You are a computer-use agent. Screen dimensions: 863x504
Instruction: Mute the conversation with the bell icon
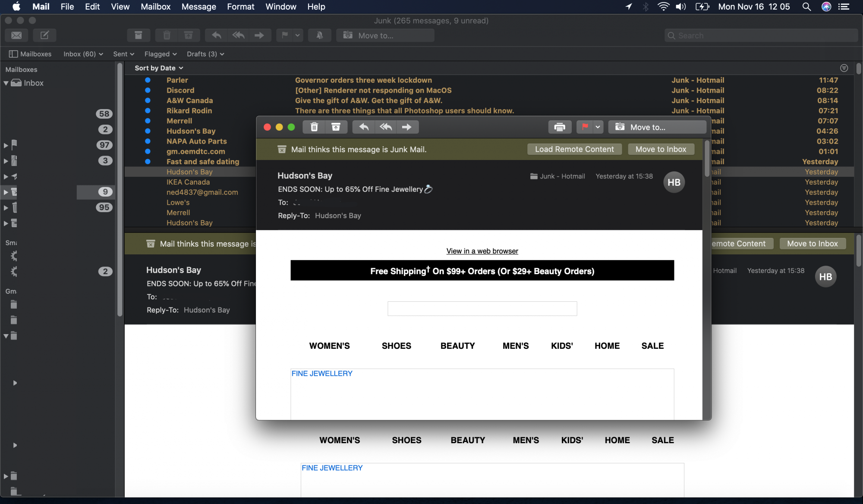(320, 35)
